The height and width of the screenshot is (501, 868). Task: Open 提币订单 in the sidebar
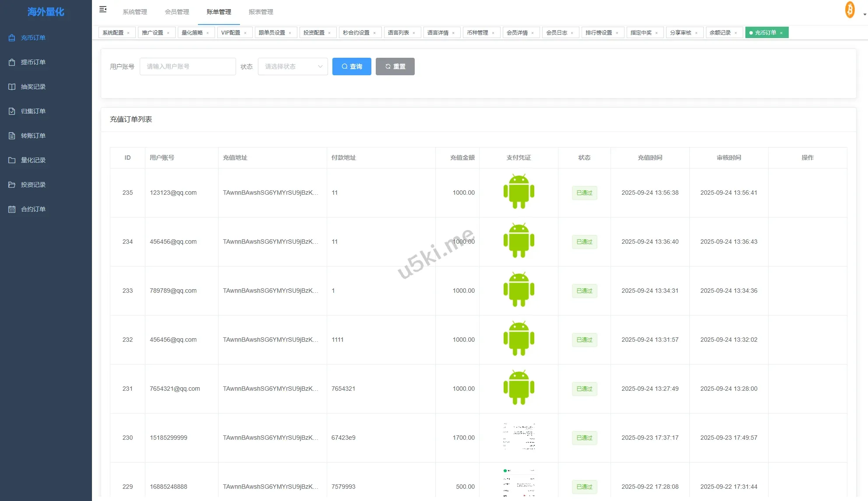pyautogui.click(x=33, y=62)
